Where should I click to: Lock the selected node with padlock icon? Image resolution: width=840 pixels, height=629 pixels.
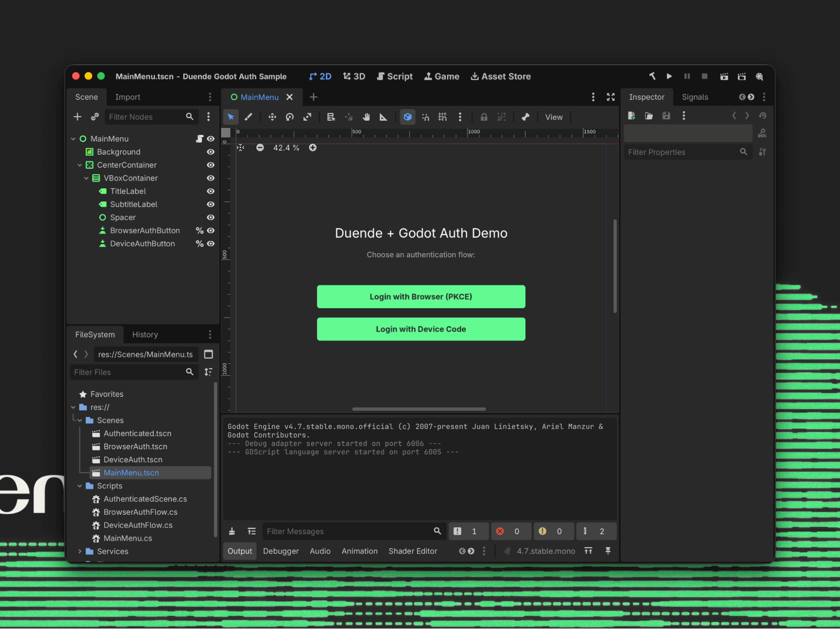(484, 117)
